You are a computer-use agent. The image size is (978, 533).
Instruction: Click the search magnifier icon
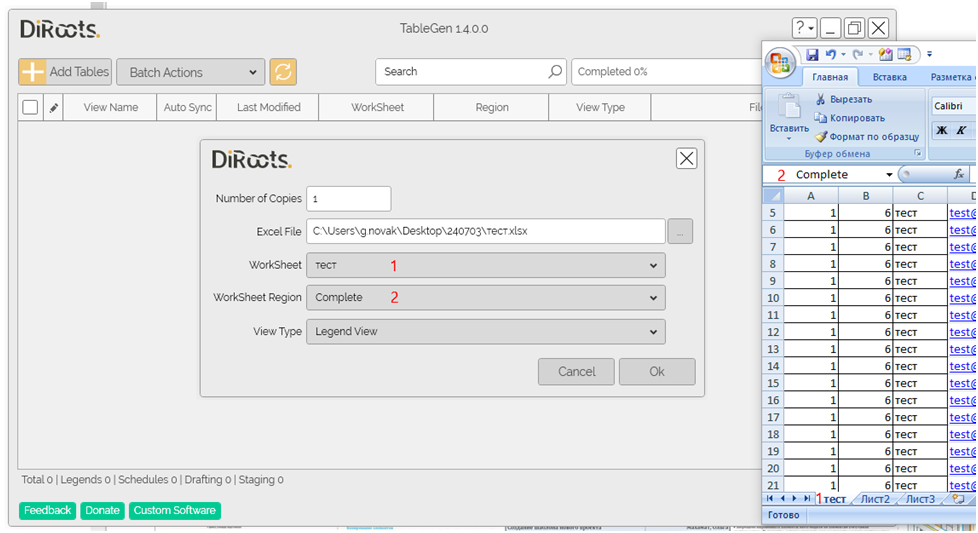coord(556,72)
